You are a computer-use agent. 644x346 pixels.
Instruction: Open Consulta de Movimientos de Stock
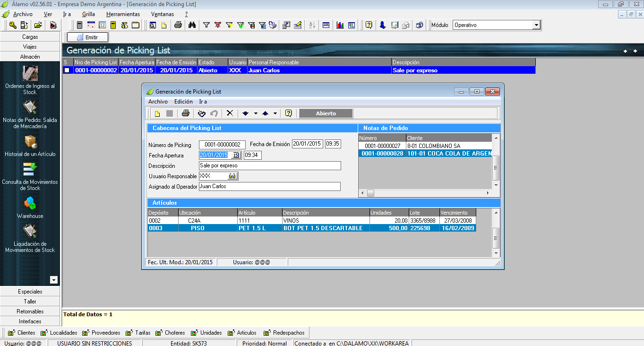[x=30, y=176]
